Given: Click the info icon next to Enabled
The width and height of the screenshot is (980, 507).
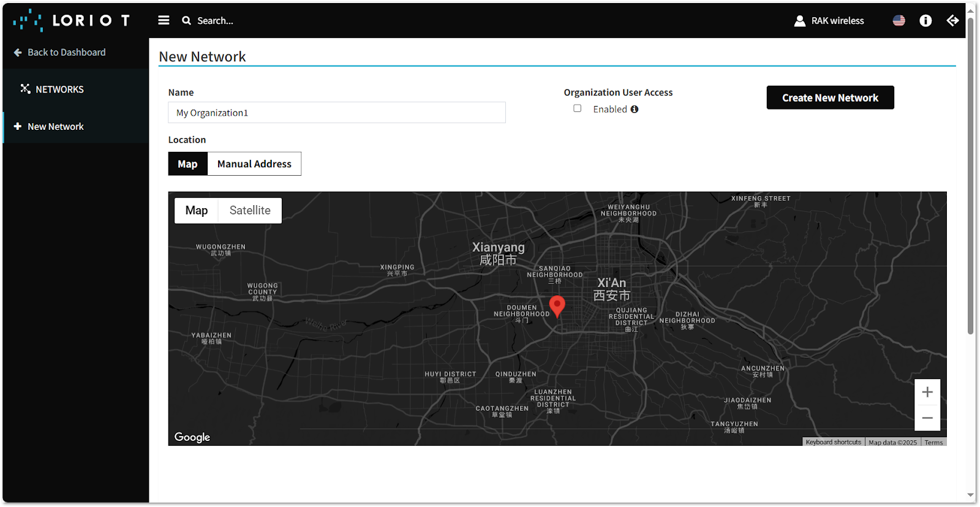Looking at the screenshot, I should tap(635, 109).
